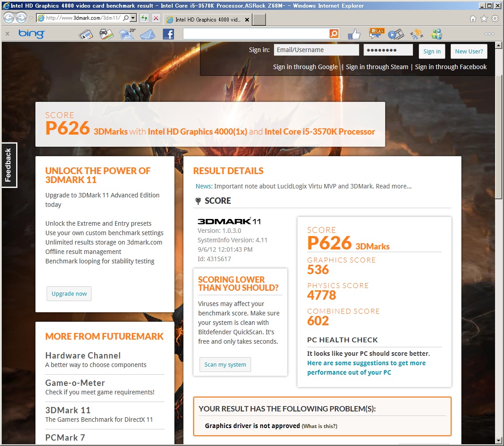Click the page scrollbar up arrow
Viewport: 504px width, 446px height.
pyautogui.click(x=499, y=45)
